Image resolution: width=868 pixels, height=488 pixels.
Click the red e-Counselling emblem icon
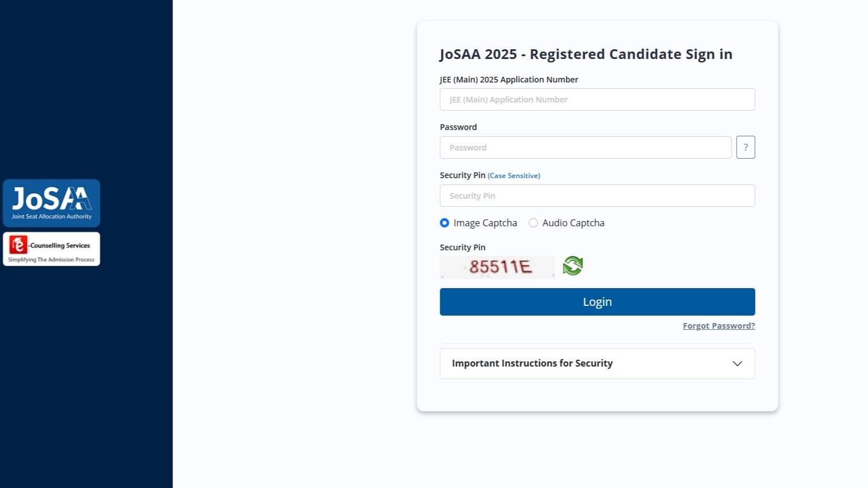[x=17, y=245]
